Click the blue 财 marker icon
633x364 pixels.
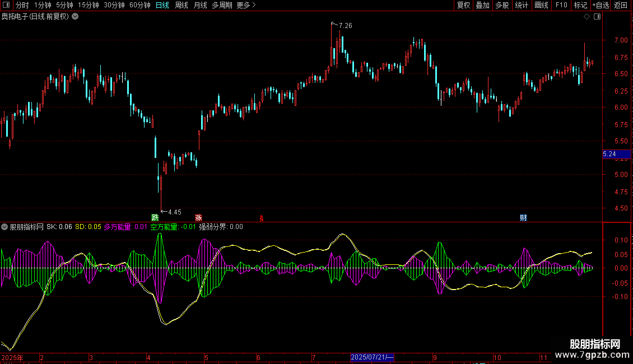click(x=523, y=218)
